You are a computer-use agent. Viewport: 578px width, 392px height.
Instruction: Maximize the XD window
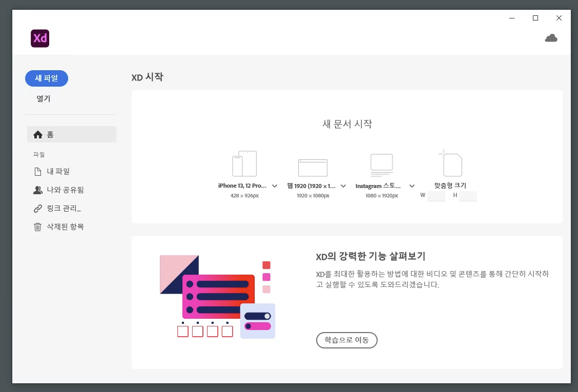pyautogui.click(x=535, y=18)
